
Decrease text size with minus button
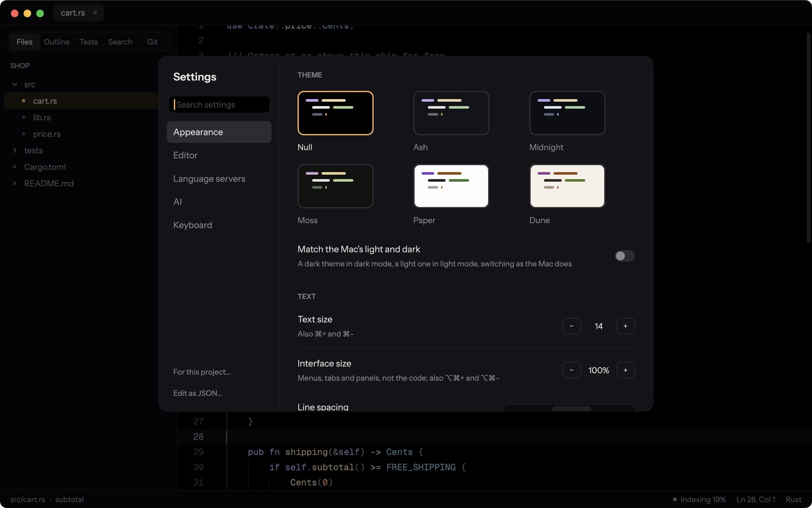[x=571, y=326]
